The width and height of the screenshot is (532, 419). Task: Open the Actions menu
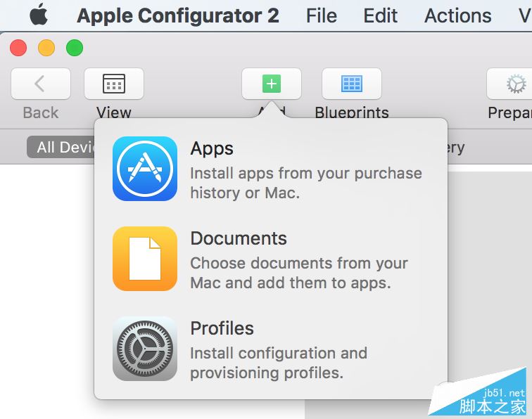coord(458,15)
